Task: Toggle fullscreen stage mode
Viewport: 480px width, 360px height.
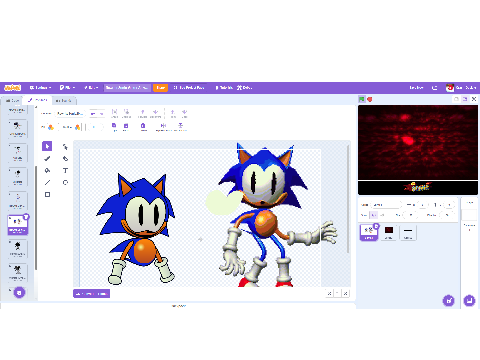Action: [474, 99]
